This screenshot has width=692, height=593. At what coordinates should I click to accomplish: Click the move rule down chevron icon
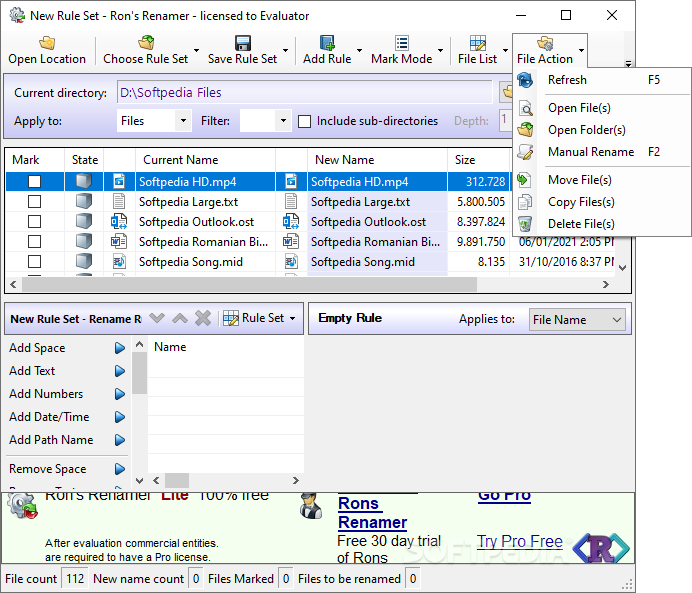(x=157, y=318)
